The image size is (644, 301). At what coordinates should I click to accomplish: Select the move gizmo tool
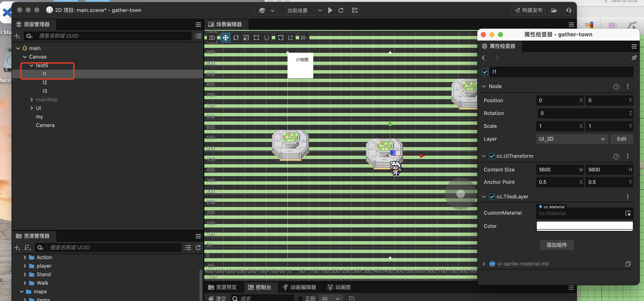tap(225, 38)
